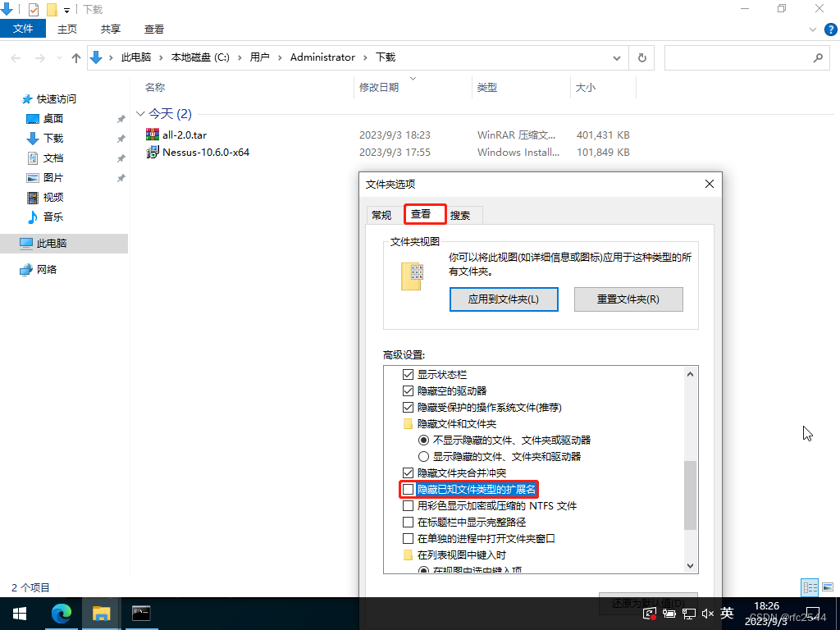This screenshot has height=630, width=840.
Task: Close the 文件夹选项 dialog
Action: click(710, 184)
